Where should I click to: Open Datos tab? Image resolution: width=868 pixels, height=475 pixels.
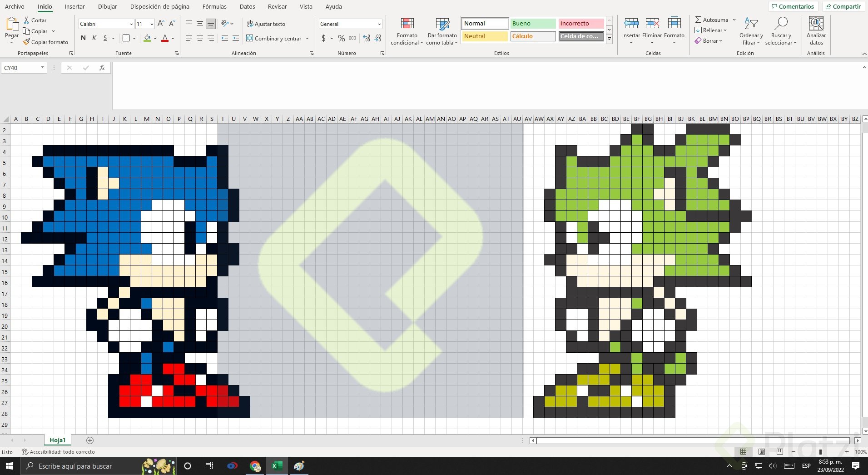pos(248,6)
